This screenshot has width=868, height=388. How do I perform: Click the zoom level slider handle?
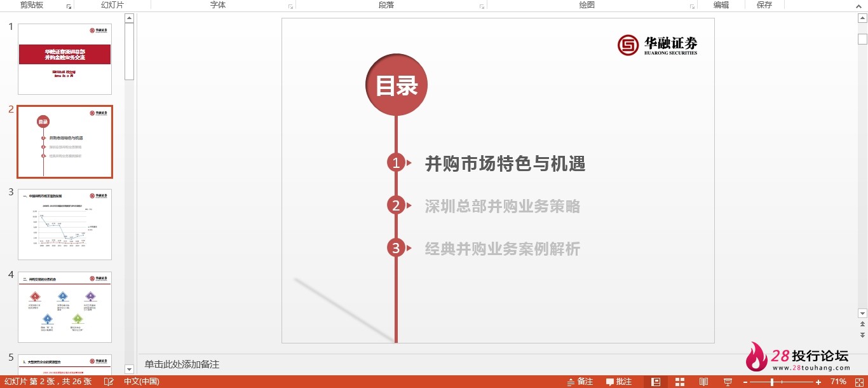click(x=772, y=382)
